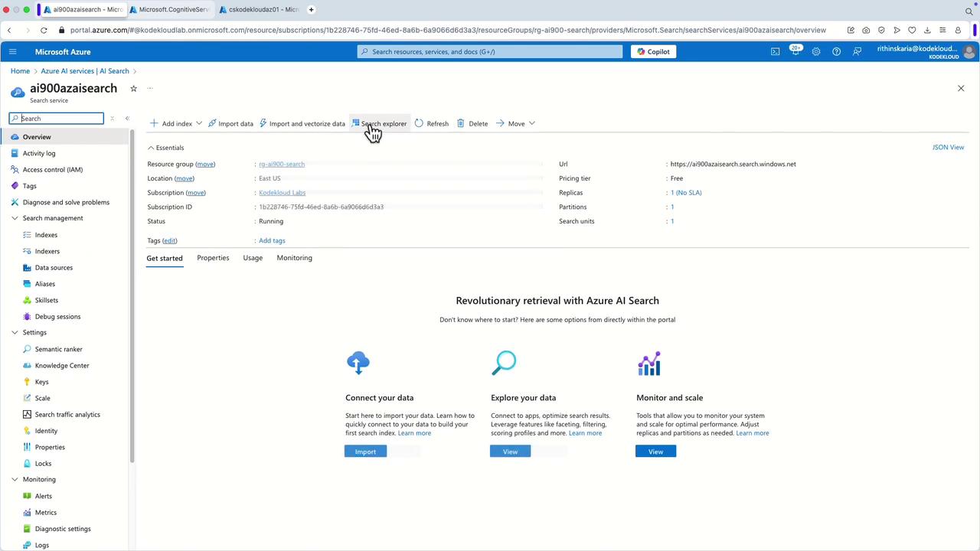Open Search explorer from toolbar

379,123
